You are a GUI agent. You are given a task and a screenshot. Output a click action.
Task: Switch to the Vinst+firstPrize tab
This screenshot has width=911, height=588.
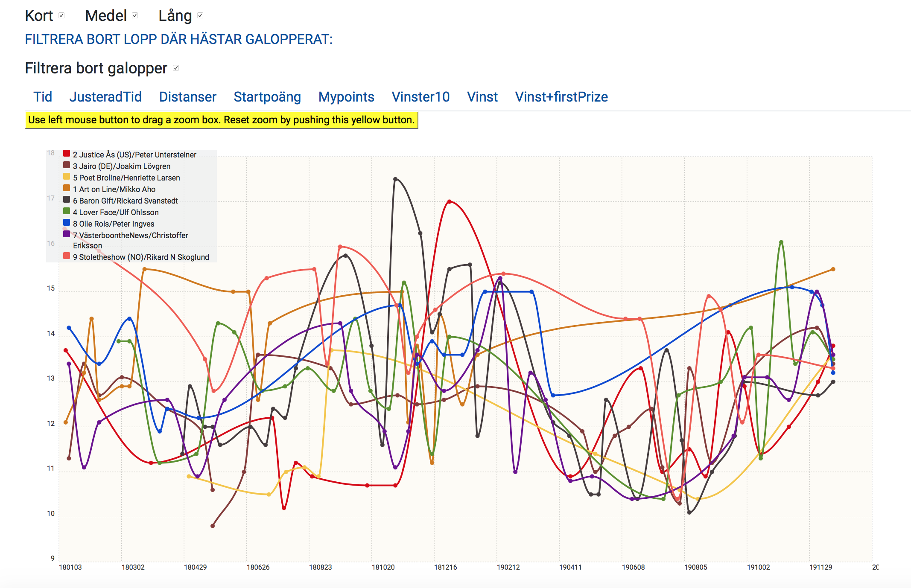point(561,97)
